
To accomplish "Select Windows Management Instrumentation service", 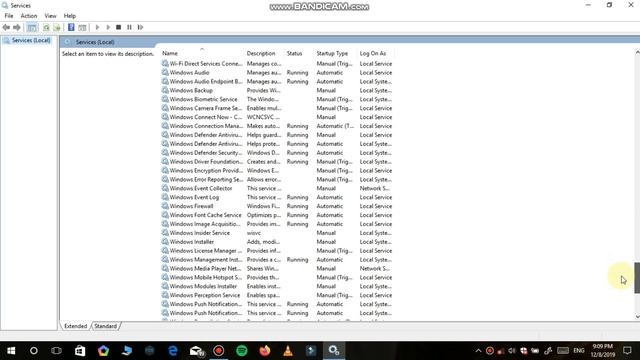I will click(277, 260).
